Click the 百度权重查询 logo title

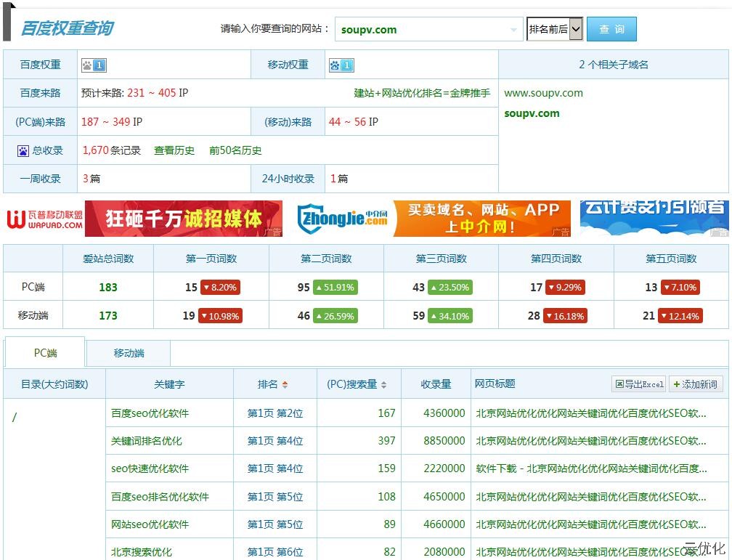(68, 28)
